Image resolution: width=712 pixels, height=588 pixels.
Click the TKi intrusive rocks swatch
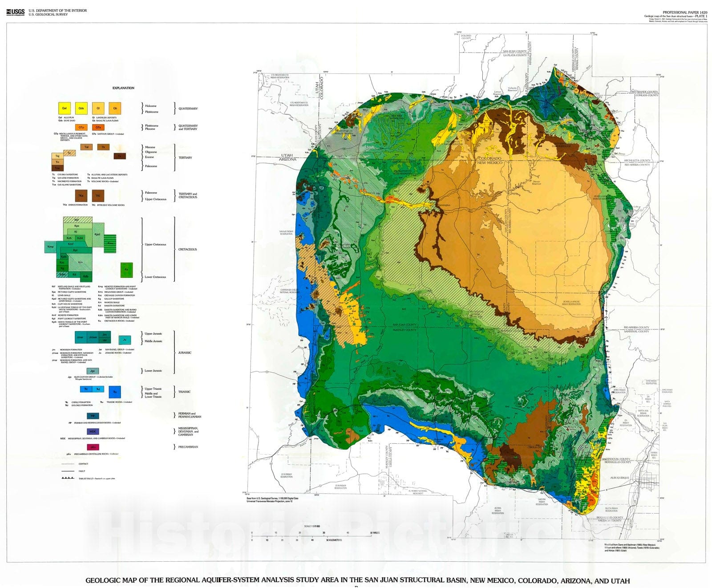(98, 195)
